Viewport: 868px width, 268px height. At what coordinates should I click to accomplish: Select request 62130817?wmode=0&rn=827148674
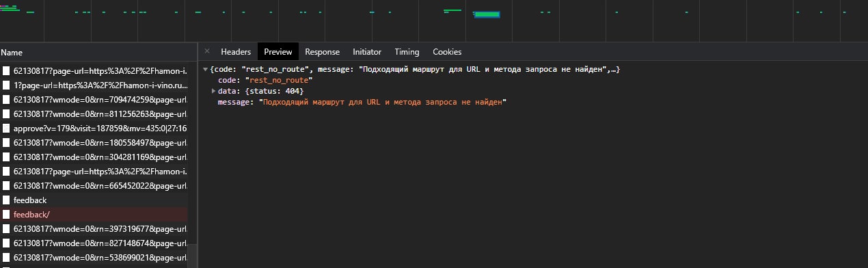point(94,243)
